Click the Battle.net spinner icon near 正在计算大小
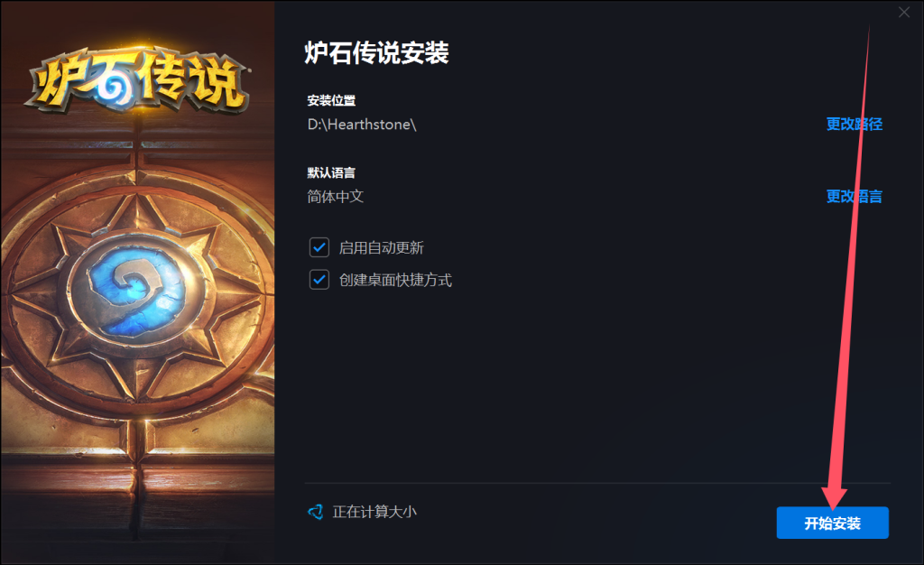The height and width of the screenshot is (565, 924). [x=316, y=512]
